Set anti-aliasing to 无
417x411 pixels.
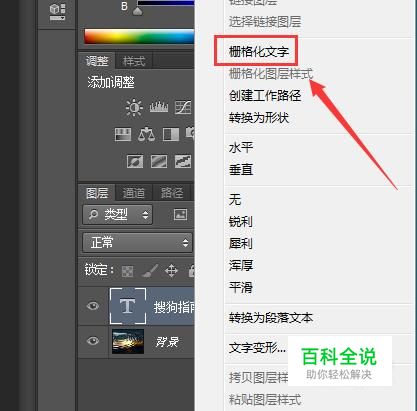tap(235, 200)
